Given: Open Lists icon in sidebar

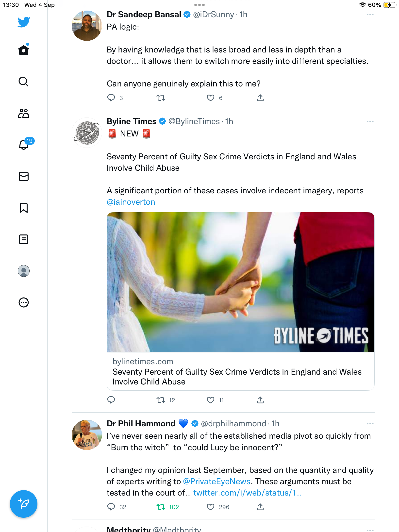Looking at the screenshot, I should coord(24,239).
